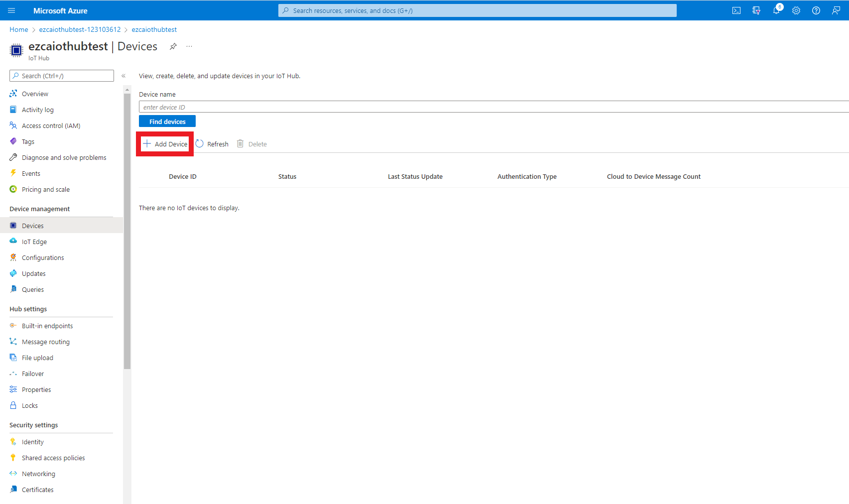Click the sidebar vertical scrollbar

coord(127,231)
